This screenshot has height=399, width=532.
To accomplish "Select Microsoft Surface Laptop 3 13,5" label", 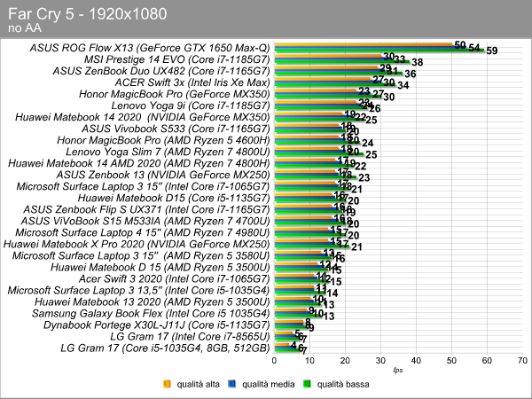I will [139, 290].
